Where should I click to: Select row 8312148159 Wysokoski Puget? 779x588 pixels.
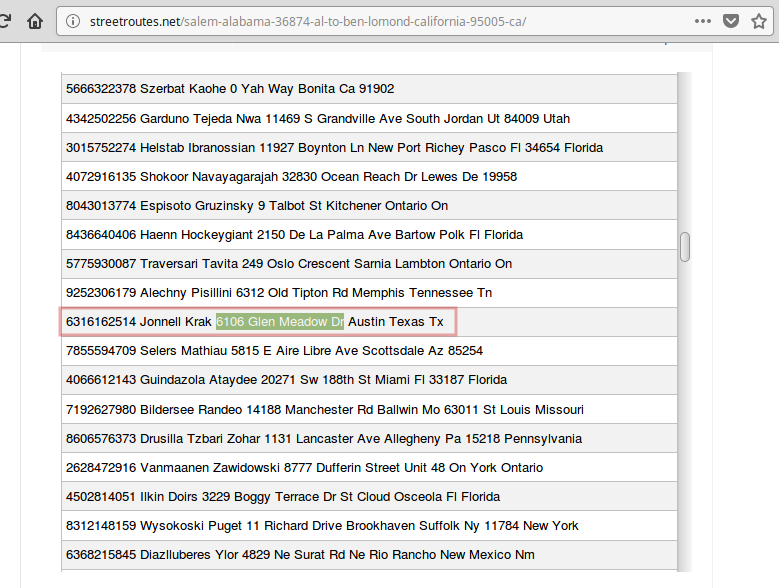369,526
